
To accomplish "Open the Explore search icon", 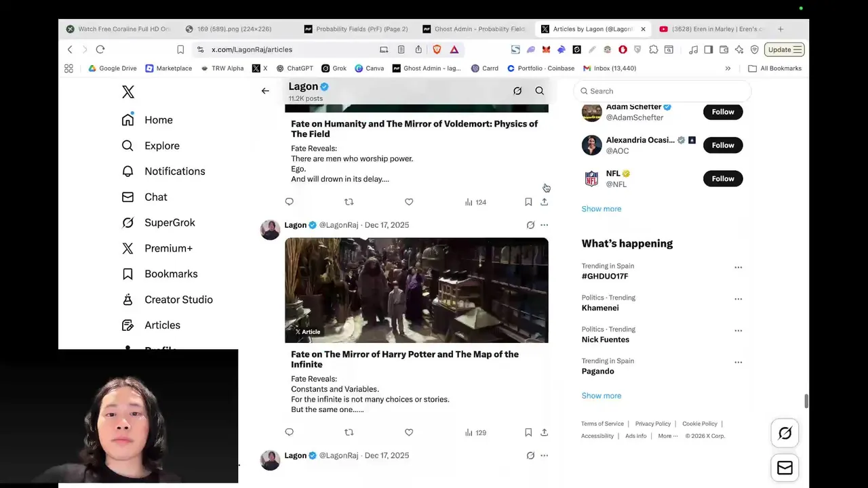I will point(127,146).
